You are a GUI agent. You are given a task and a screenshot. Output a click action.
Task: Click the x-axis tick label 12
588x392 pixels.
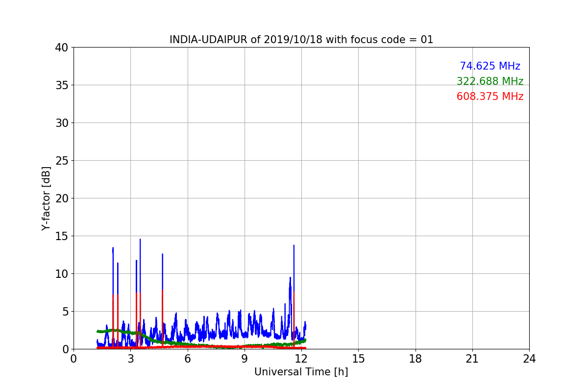pos(301,359)
